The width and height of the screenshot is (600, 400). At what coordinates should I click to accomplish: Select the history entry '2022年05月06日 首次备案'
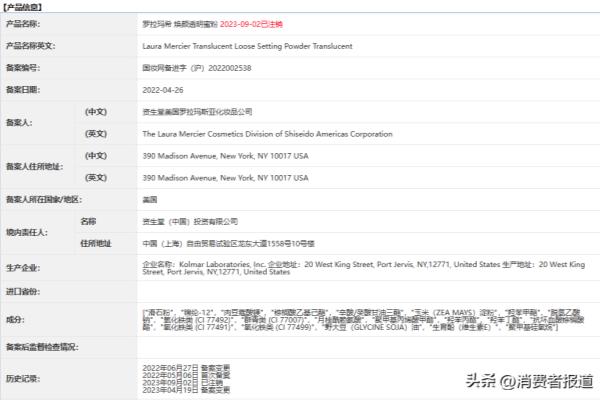coord(186,375)
